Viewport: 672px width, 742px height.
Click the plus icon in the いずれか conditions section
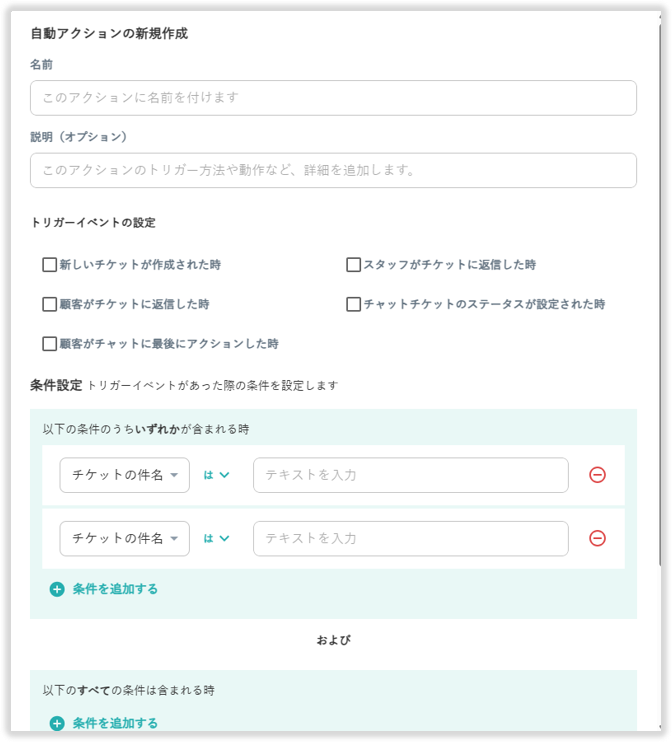(x=57, y=589)
